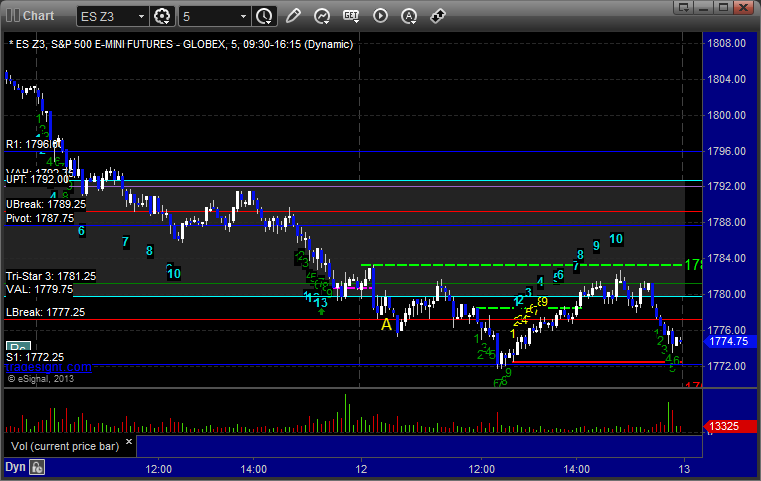Start bar replay with play icon
The height and width of the screenshot is (481, 761).
tap(380, 16)
